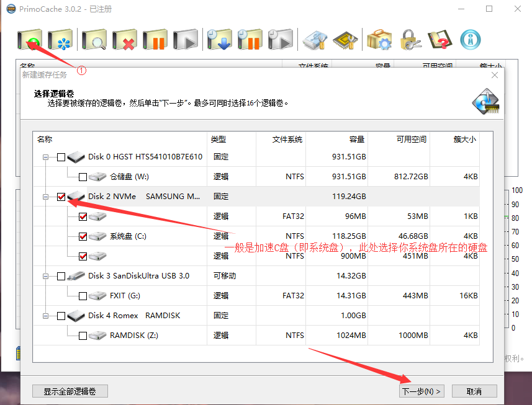Uncheck the 96MB FAT32 volume checkbox
Viewport: 532px width, 405px height.
pyautogui.click(x=83, y=216)
